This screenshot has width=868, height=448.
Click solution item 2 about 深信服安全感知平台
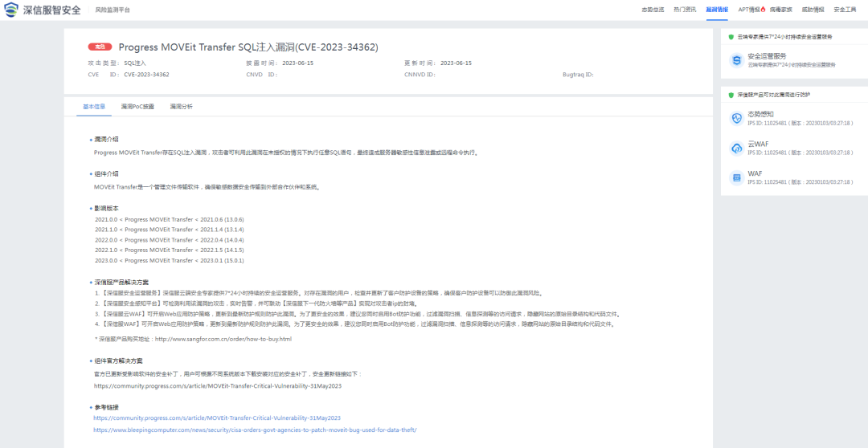point(256,303)
